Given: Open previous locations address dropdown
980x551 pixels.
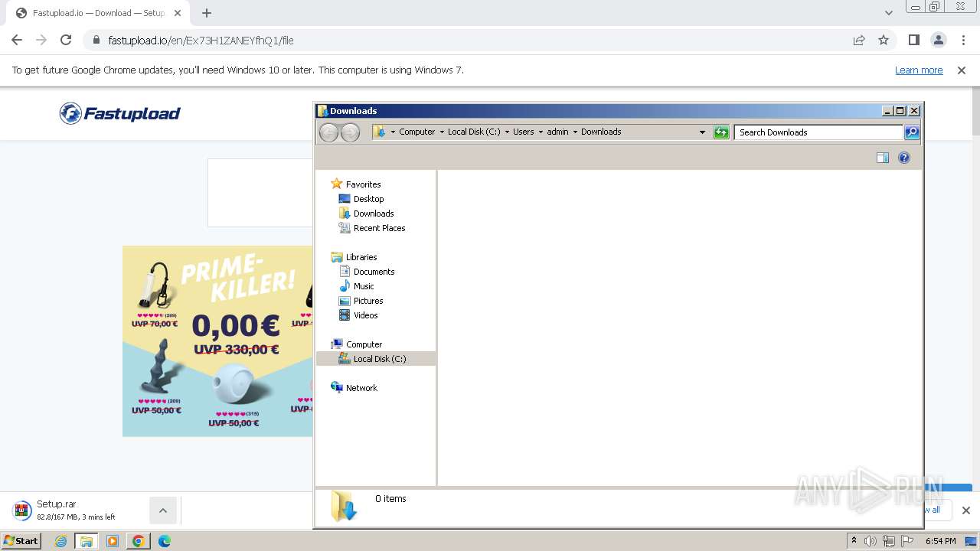Looking at the screenshot, I should 702,132.
